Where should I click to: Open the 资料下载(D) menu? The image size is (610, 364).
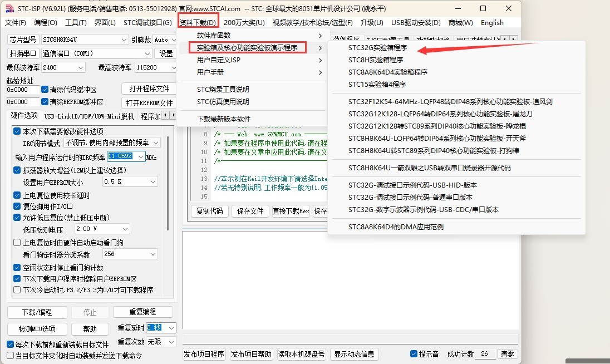click(x=198, y=23)
